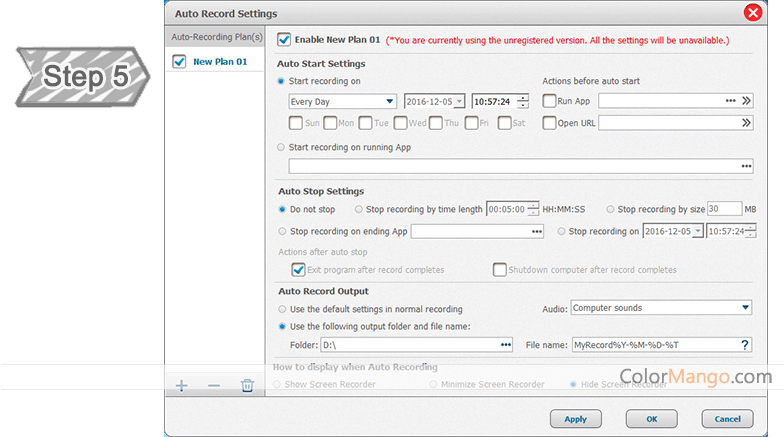The height and width of the screenshot is (437, 784).
Task: Choose Stop recording by time length
Action: pos(359,209)
